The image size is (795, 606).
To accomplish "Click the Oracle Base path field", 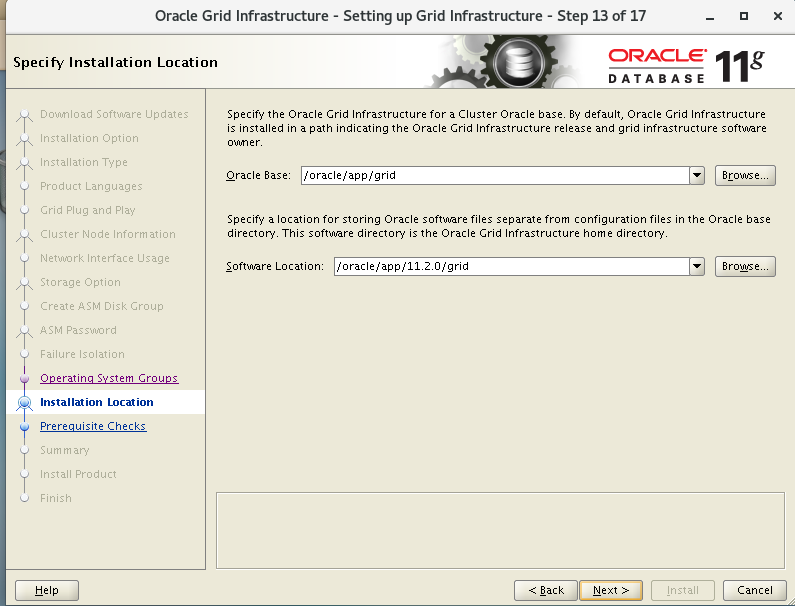I will [495, 175].
